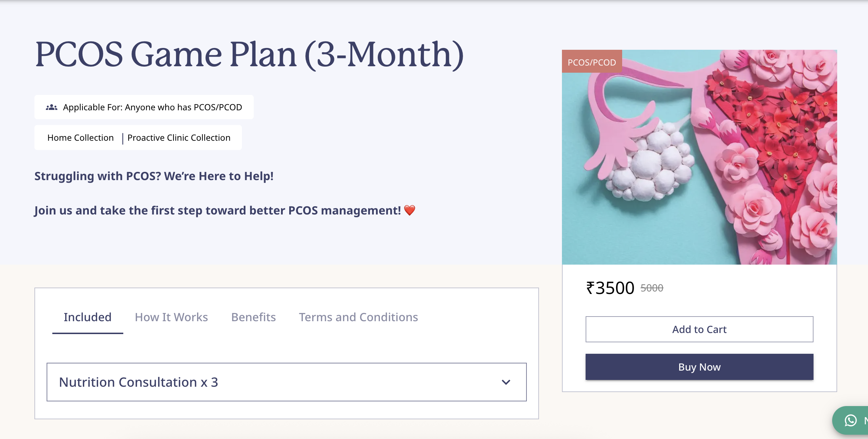Select the Terms and Conditions tab

[x=358, y=317]
